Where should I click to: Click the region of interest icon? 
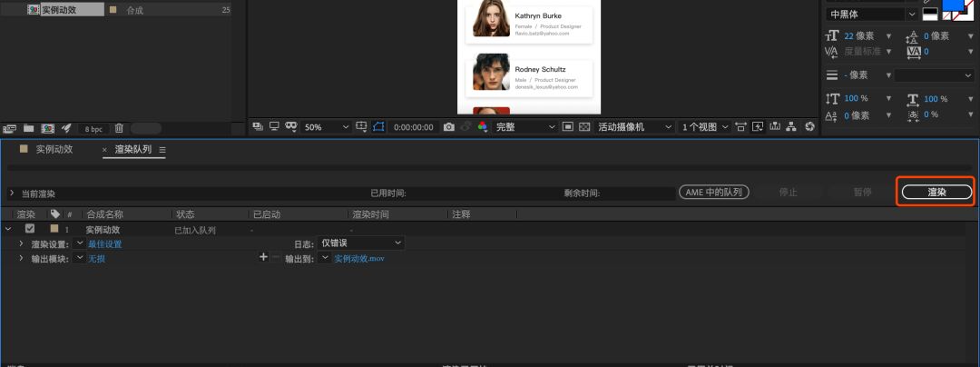click(x=567, y=127)
